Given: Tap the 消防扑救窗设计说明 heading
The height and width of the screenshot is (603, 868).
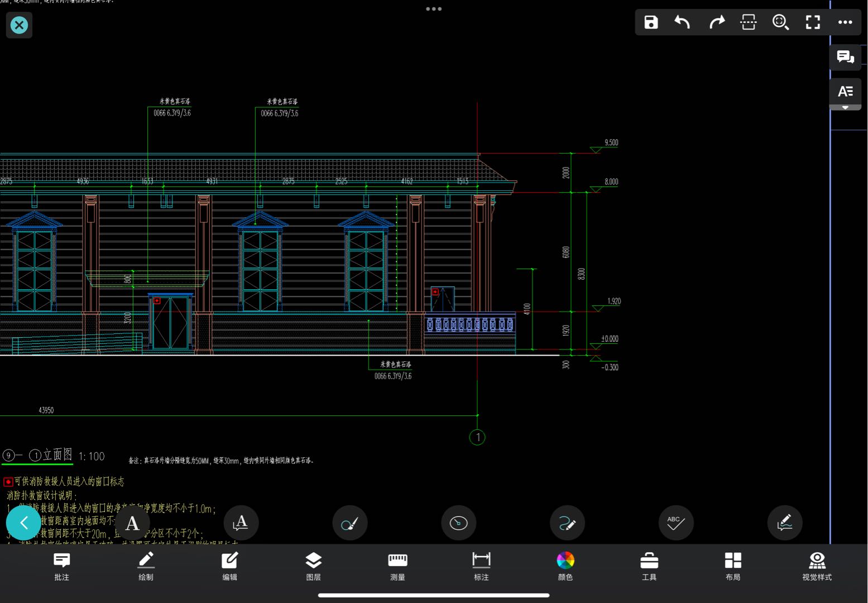Looking at the screenshot, I should (x=42, y=495).
